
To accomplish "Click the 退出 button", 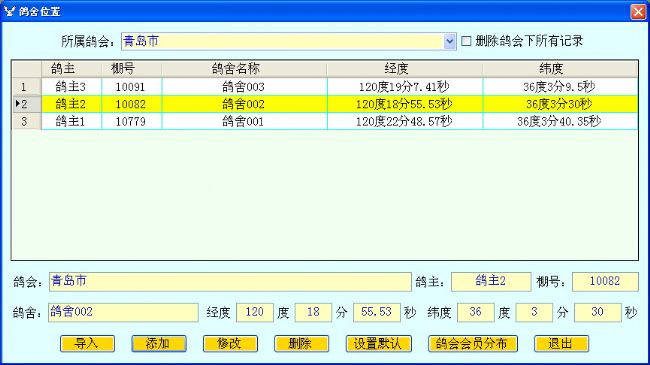I will [561, 343].
